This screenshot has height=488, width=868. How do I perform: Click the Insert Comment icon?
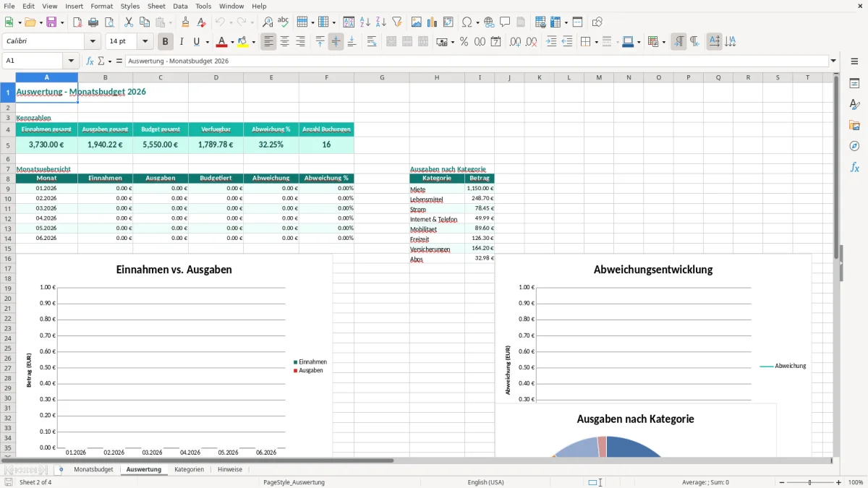point(505,22)
